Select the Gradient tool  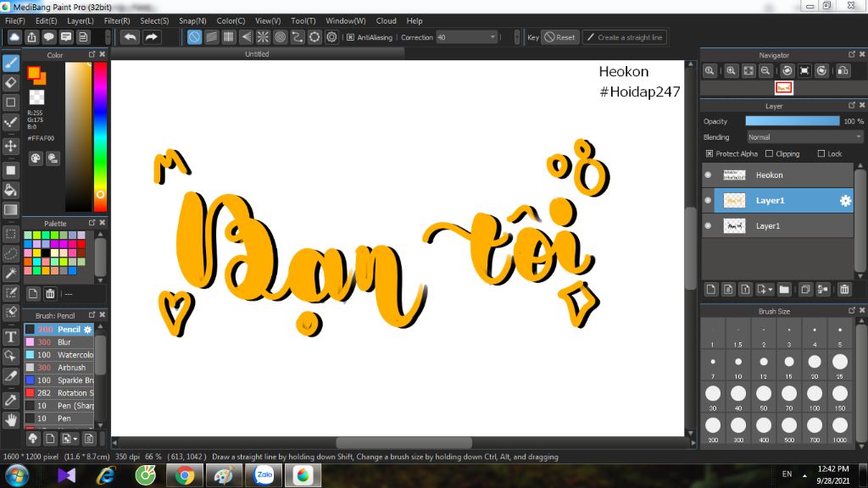[10, 210]
